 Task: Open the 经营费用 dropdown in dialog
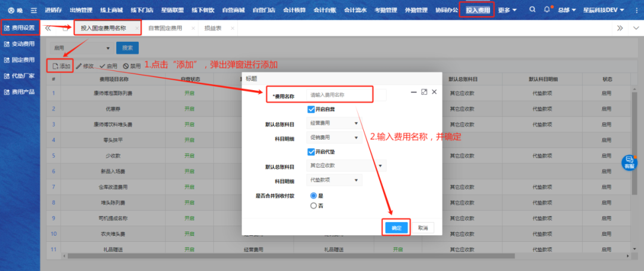pos(333,124)
